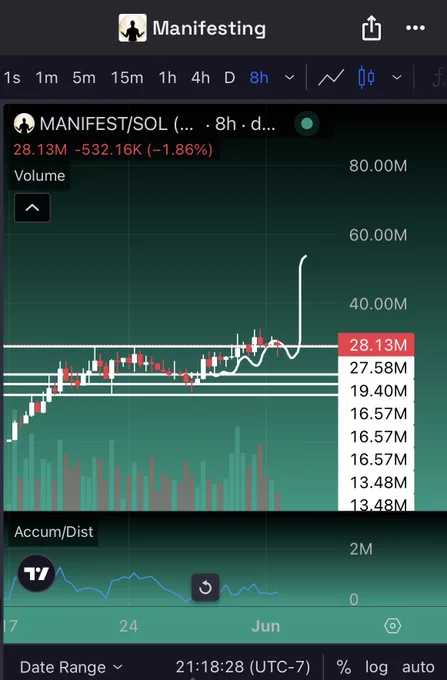
Task: Click the 19.40M price level label
Action: tap(378, 391)
